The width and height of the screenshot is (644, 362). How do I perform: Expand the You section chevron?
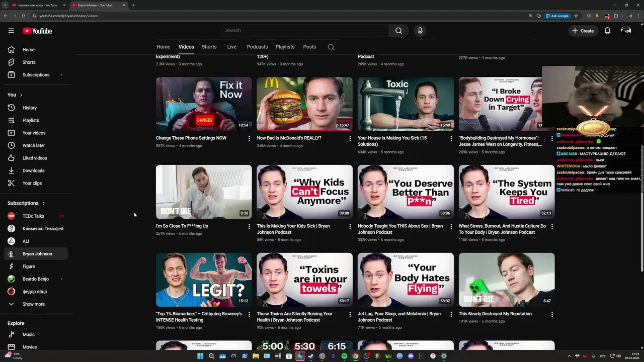coord(21,95)
